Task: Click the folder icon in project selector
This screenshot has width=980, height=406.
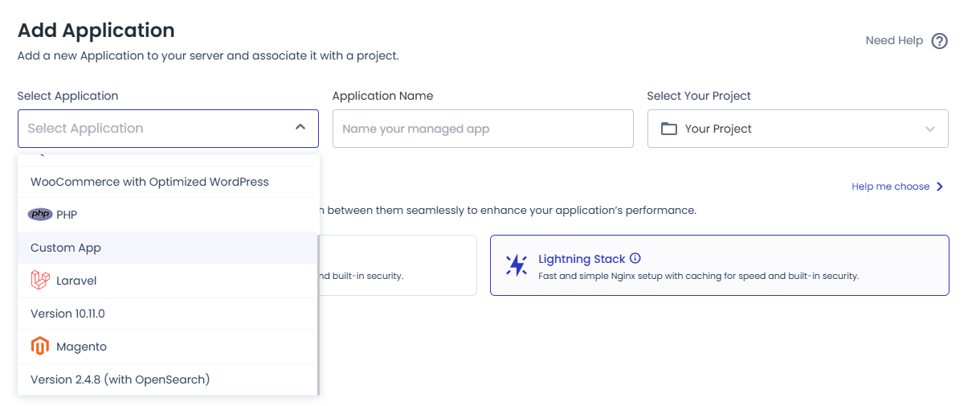Action: point(669,129)
